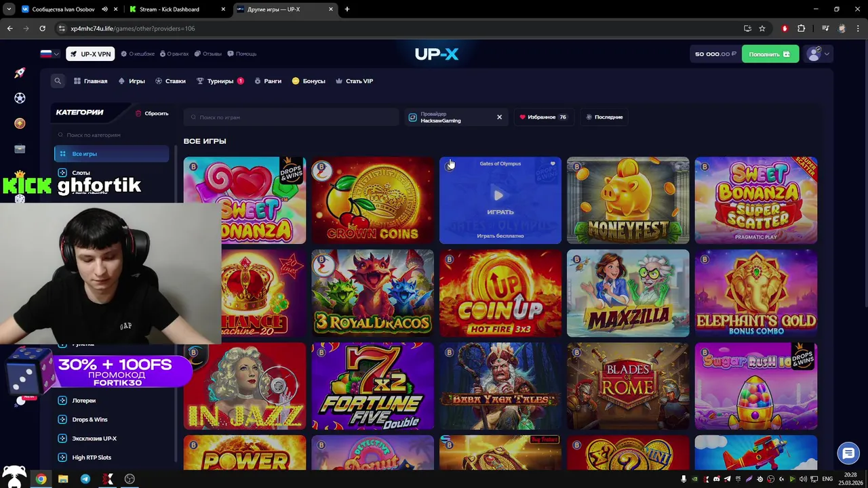The image size is (868, 488).
Task: Click the trash icon next to Сбросить
Action: tap(138, 113)
